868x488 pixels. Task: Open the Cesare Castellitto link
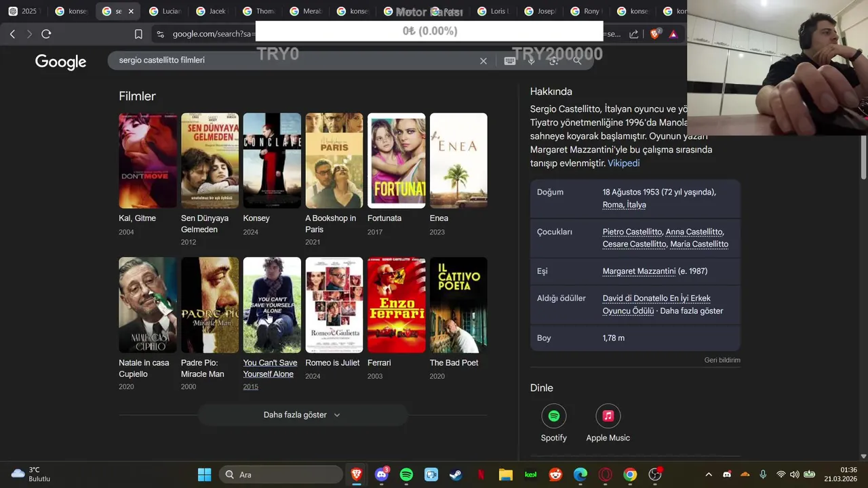pyautogui.click(x=634, y=244)
